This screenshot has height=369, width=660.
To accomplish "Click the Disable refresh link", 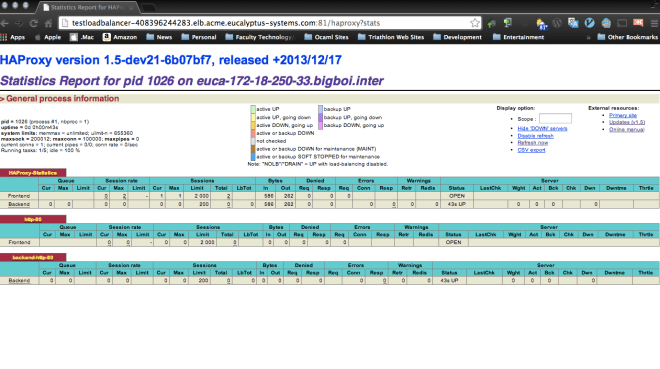I will [535, 136].
